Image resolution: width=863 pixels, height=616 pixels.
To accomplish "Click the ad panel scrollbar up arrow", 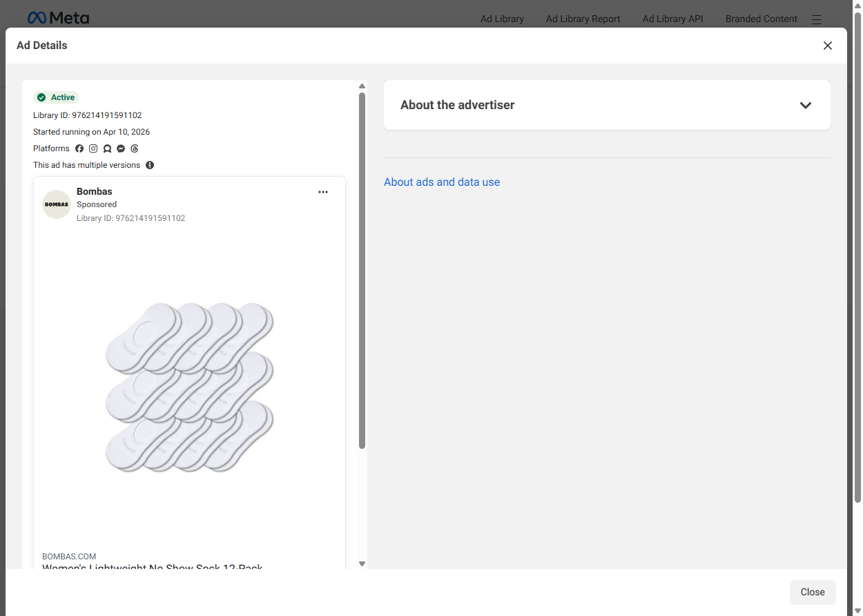I will point(362,86).
